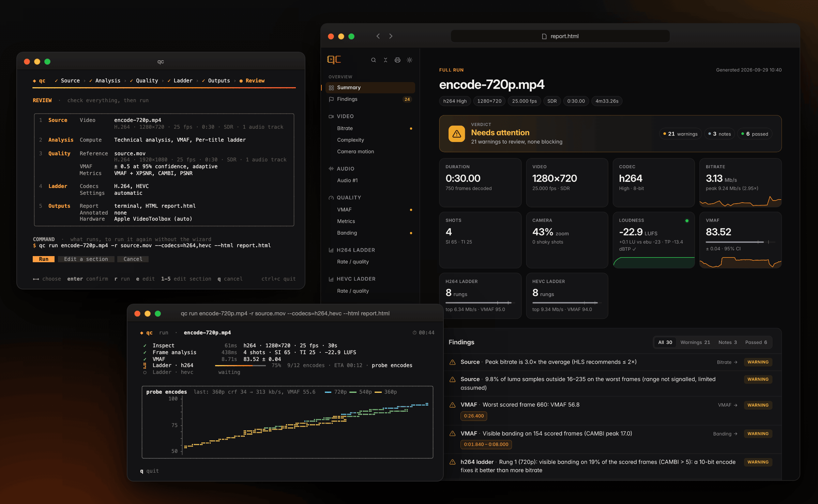Open the VMAF sidebar entry
The image size is (818, 504).
point(370,210)
